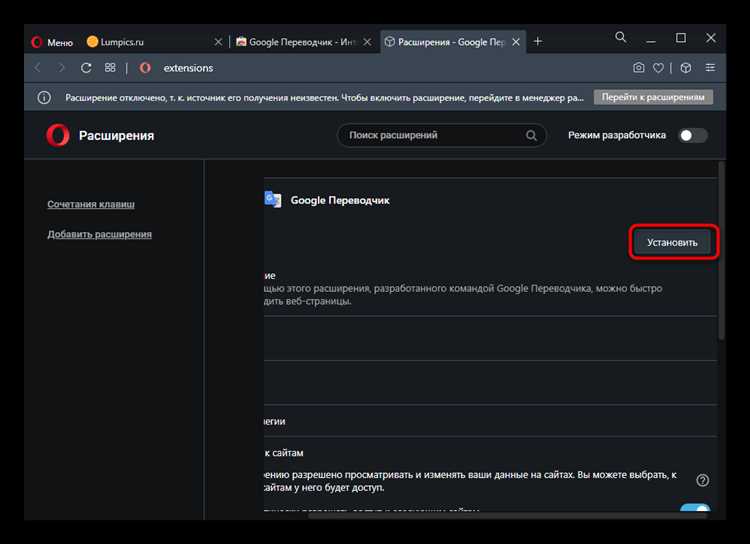Click the vertical scrollbar thumb
The height and width of the screenshot is (544, 750).
pos(721,251)
